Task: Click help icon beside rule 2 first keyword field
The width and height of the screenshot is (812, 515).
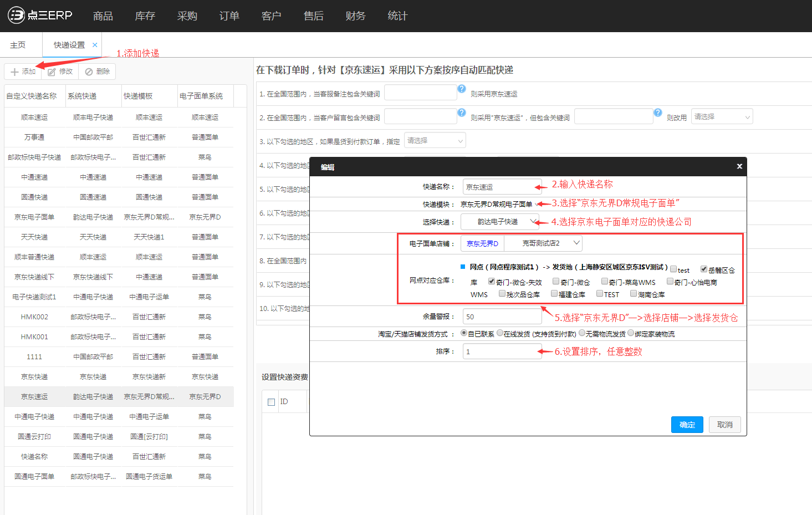Action: pos(462,113)
